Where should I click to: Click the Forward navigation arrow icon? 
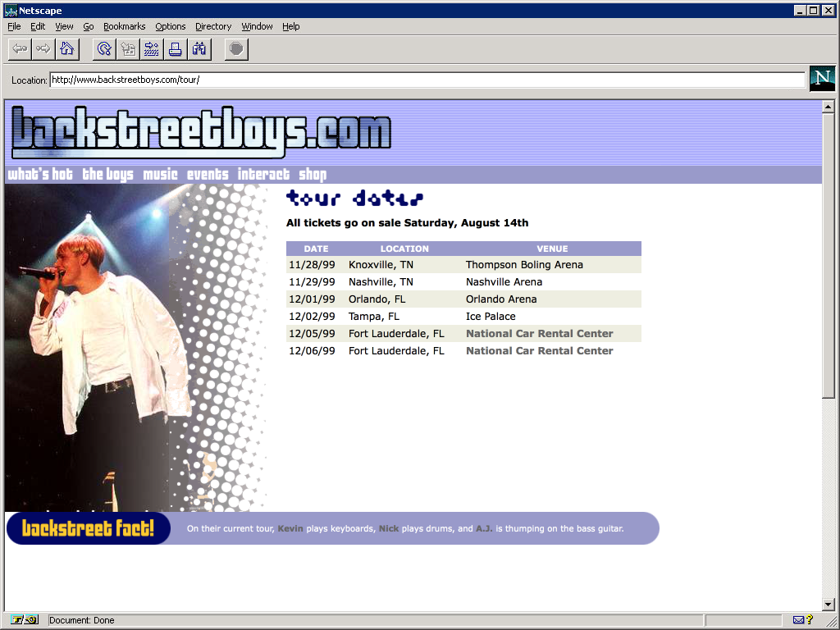43,48
